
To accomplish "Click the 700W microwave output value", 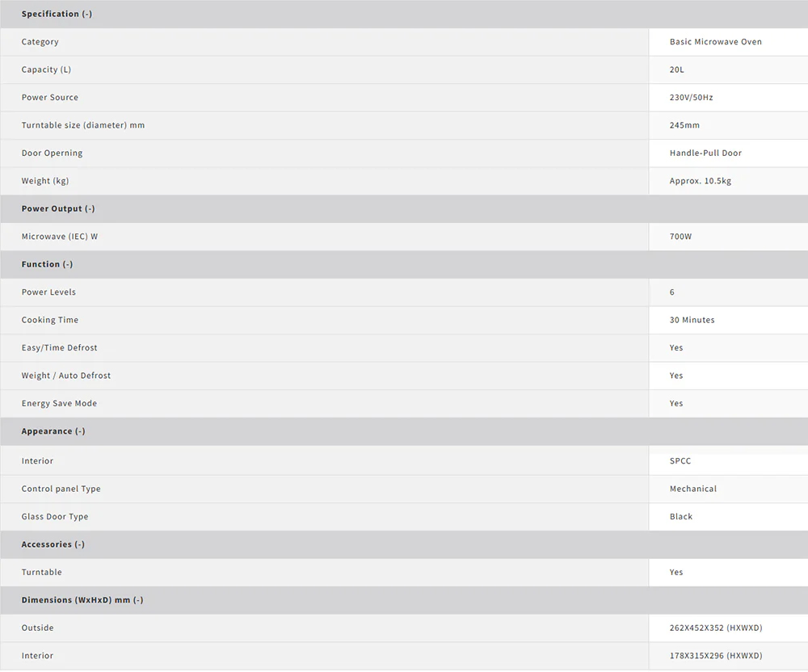I will (x=680, y=237).
